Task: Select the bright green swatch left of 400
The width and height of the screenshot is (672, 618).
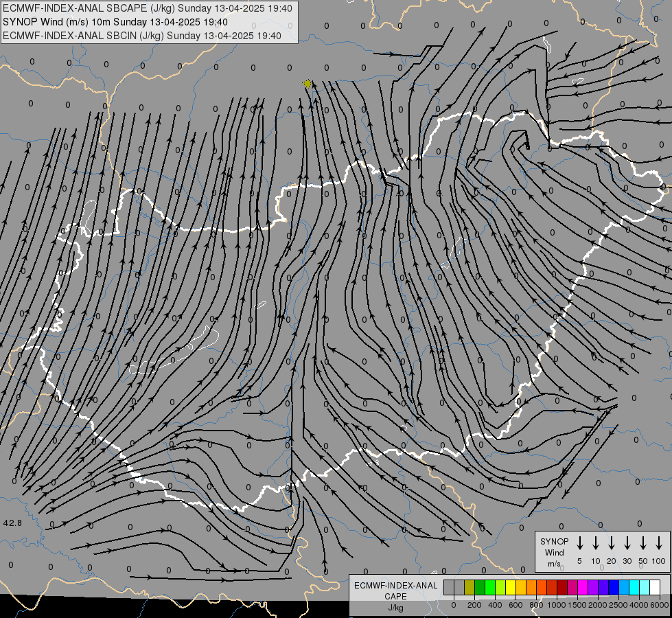Action: pyautogui.click(x=490, y=587)
